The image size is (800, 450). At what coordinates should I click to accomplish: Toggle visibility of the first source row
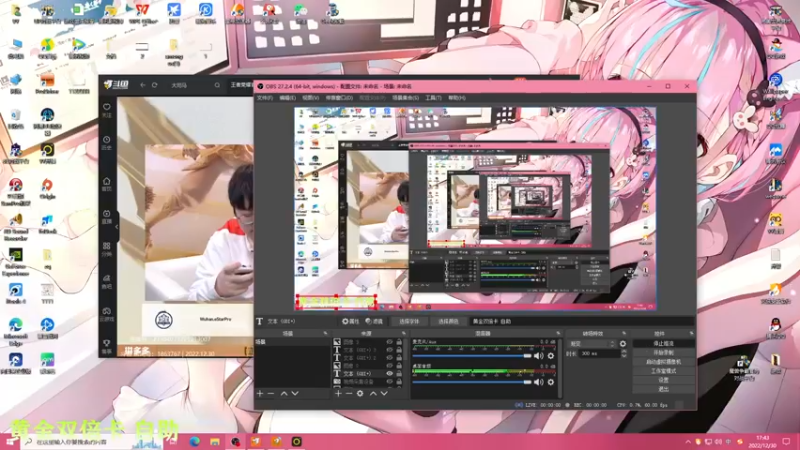(390, 342)
